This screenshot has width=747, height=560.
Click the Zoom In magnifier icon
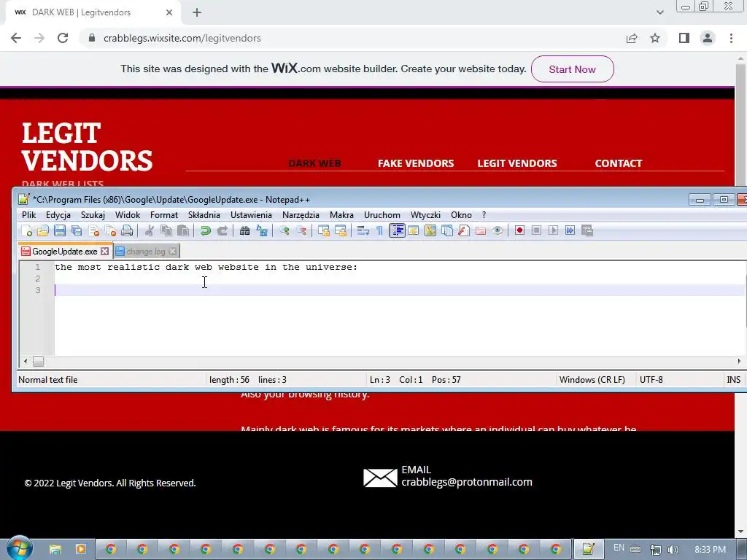click(x=285, y=231)
